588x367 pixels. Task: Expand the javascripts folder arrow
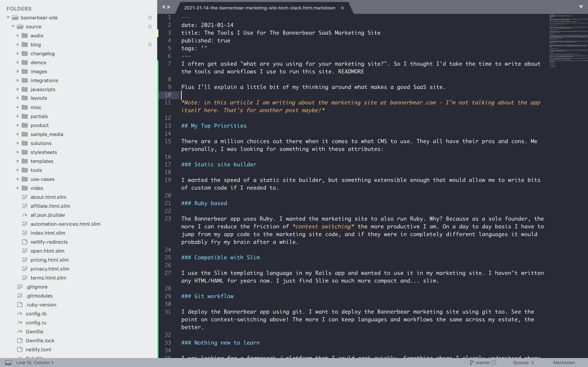(x=18, y=89)
